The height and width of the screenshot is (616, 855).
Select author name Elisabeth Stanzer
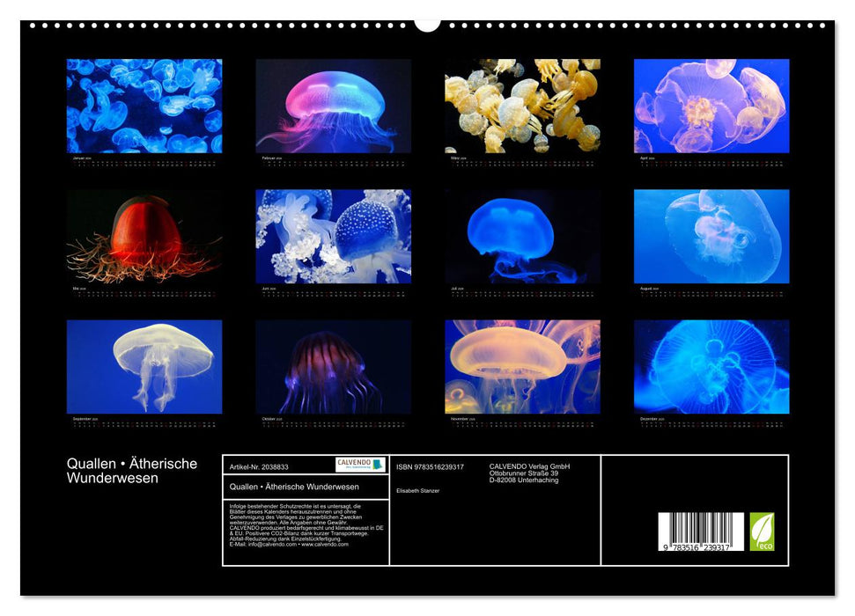pyautogui.click(x=418, y=489)
